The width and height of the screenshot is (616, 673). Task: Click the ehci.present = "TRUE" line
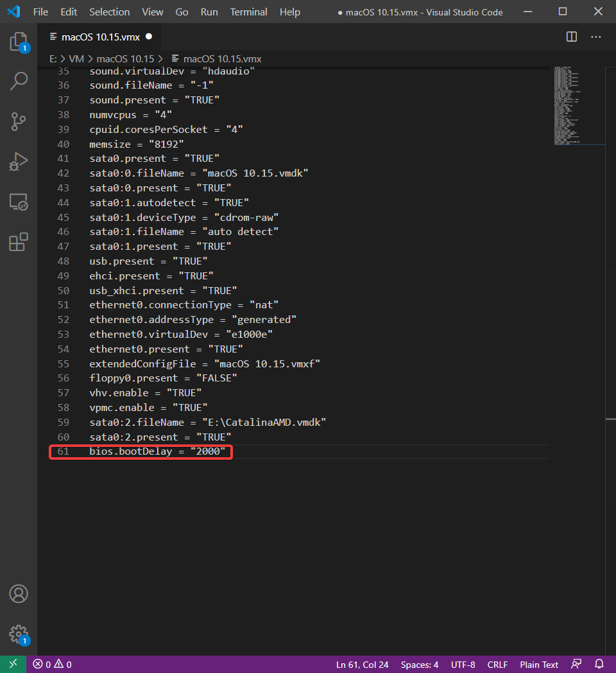[x=151, y=275]
